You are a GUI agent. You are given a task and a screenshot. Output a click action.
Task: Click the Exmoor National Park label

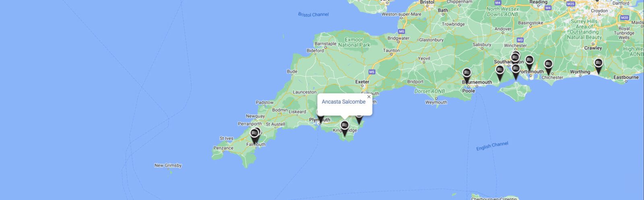tap(354, 43)
